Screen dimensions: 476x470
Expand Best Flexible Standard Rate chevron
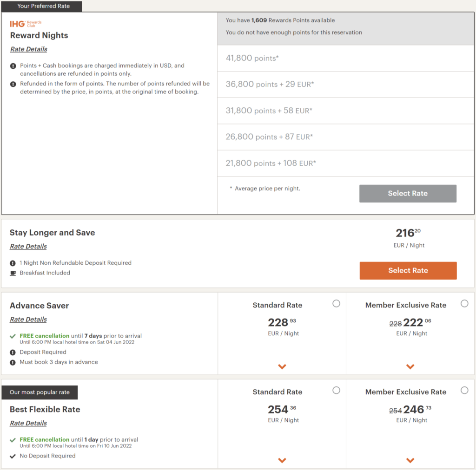(x=282, y=460)
